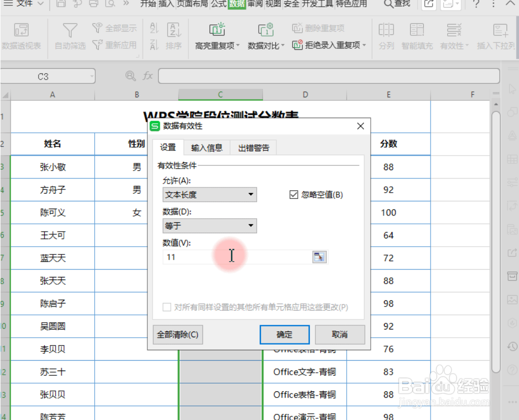Click the ascending sort icon
Viewport: 519px width, 420px height.
(154, 28)
